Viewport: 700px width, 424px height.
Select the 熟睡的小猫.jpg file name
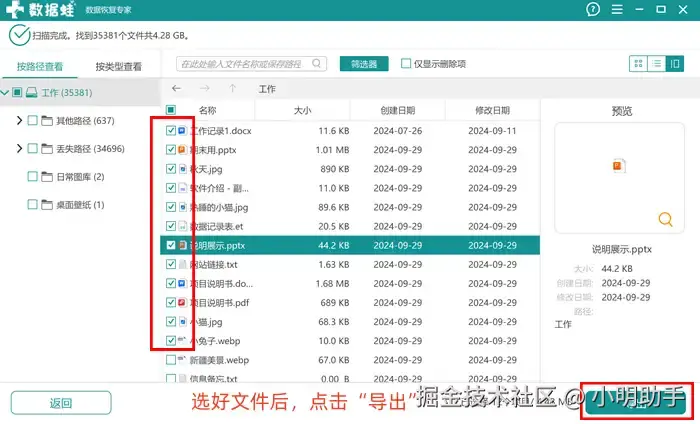(x=219, y=208)
